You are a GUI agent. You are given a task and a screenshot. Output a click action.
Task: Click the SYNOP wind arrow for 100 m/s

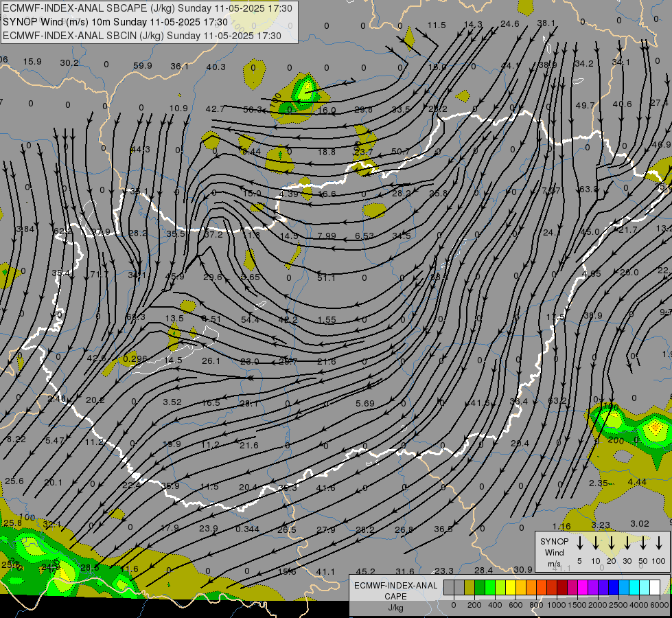click(x=659, y=542)
